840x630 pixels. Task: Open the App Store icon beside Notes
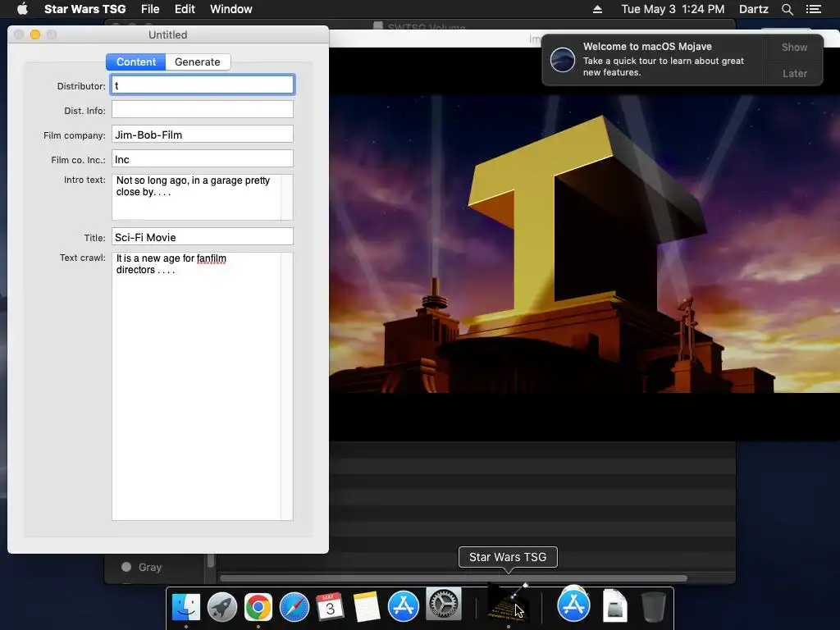pos(403,607)
